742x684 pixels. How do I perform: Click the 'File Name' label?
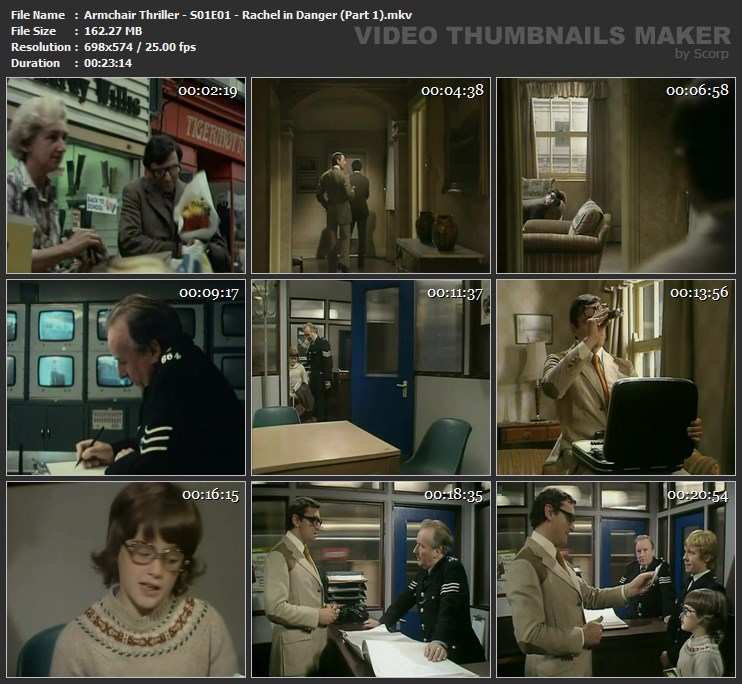pos(38,15)
